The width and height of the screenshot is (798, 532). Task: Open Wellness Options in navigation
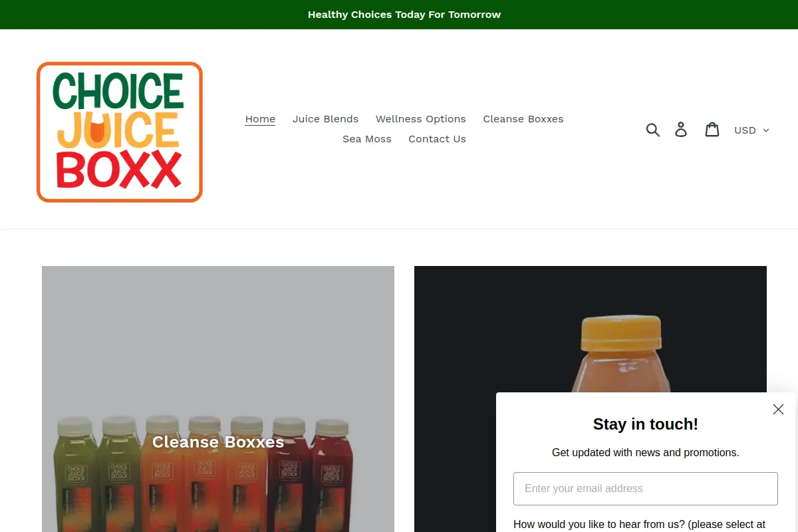420,119
